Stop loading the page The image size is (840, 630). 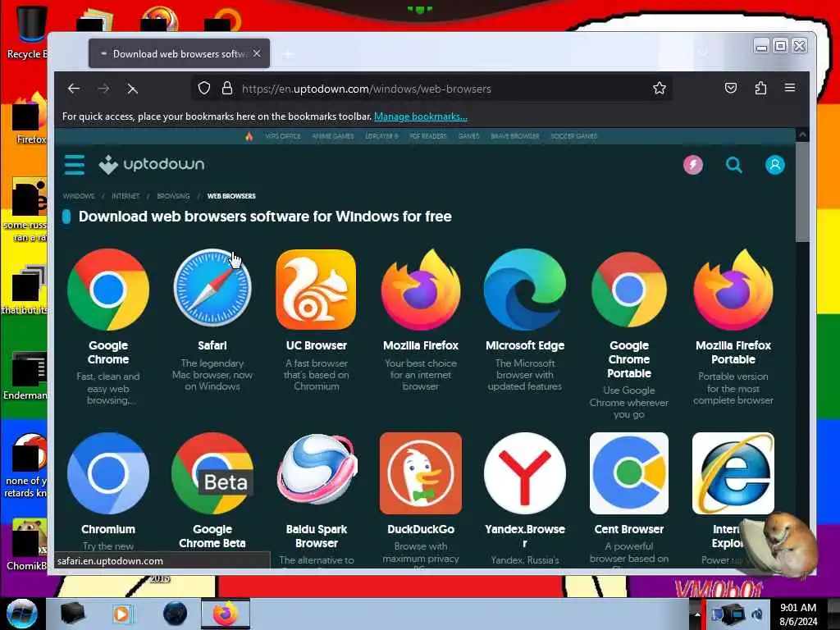point(132,89)
